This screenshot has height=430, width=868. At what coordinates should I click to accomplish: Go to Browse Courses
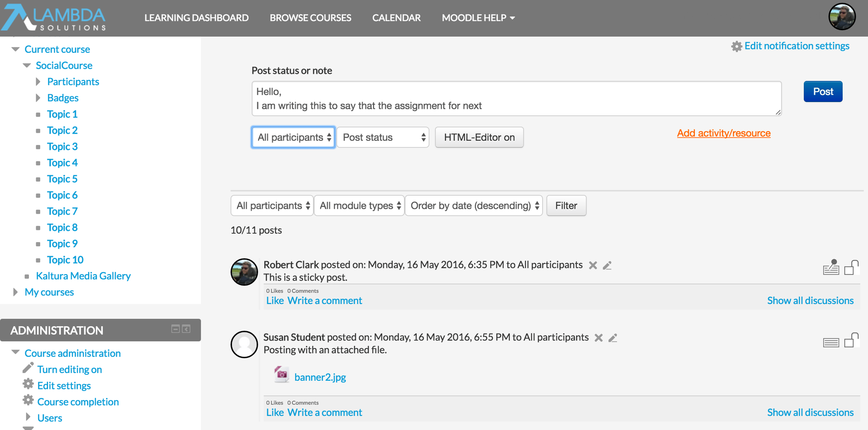[x=311, y=18]
